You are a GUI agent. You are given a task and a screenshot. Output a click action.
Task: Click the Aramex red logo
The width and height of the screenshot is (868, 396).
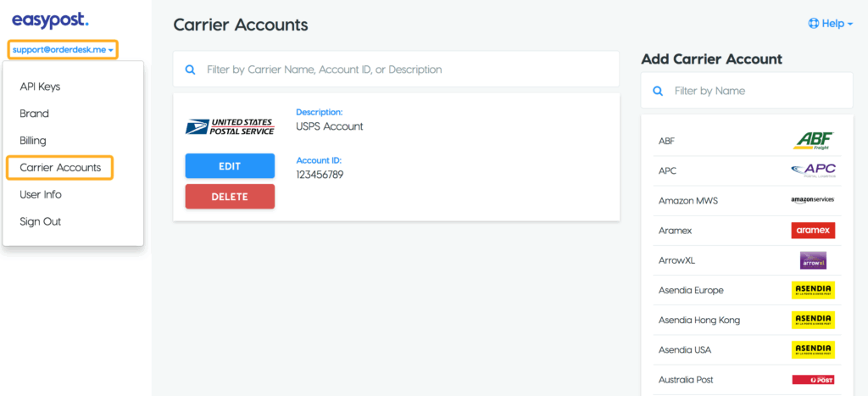click(x=813, y=231)
